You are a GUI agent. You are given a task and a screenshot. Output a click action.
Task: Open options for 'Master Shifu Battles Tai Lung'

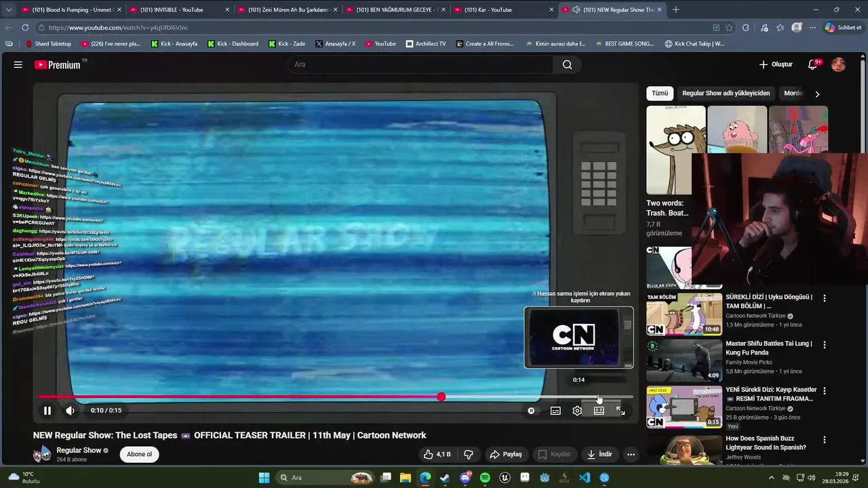[x=825, y=345]
